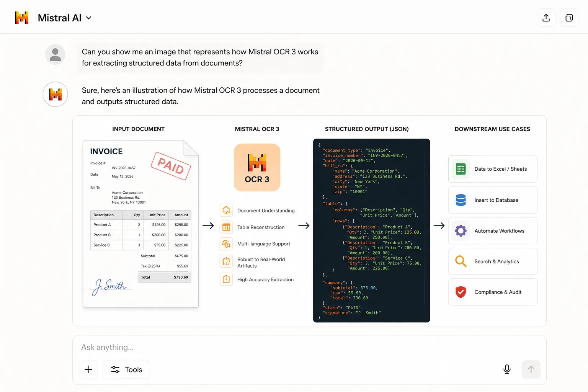Open the Mistral AI model dropdown chevron

[x=89, y=18]
